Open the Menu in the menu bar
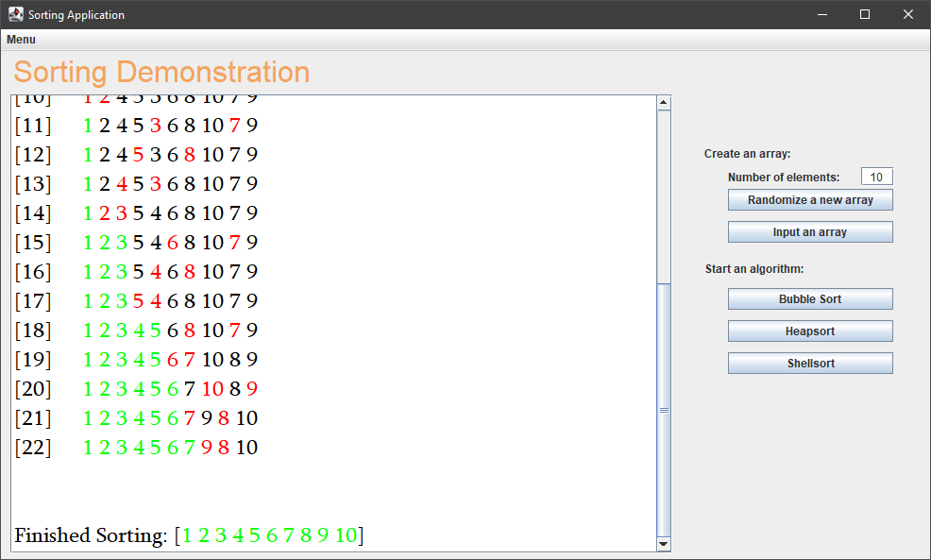931x560 pixels. point(21,40)
